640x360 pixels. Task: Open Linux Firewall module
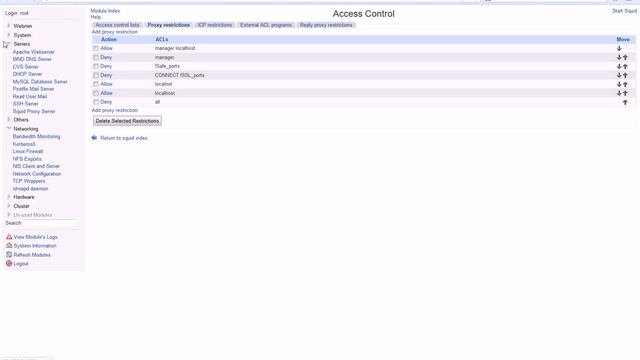(28, 151)
